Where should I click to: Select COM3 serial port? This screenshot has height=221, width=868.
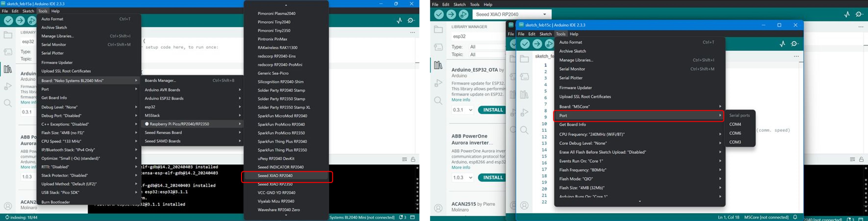coord(740,142)
